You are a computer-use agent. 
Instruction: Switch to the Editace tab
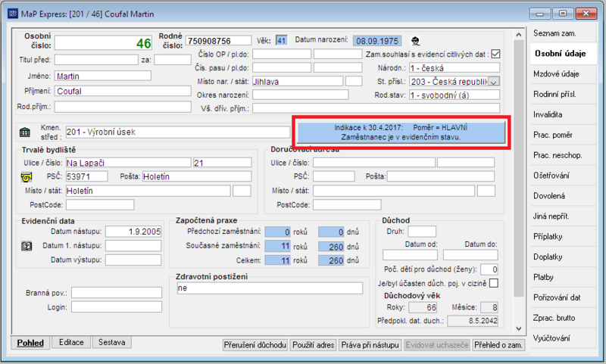point(71,342)
